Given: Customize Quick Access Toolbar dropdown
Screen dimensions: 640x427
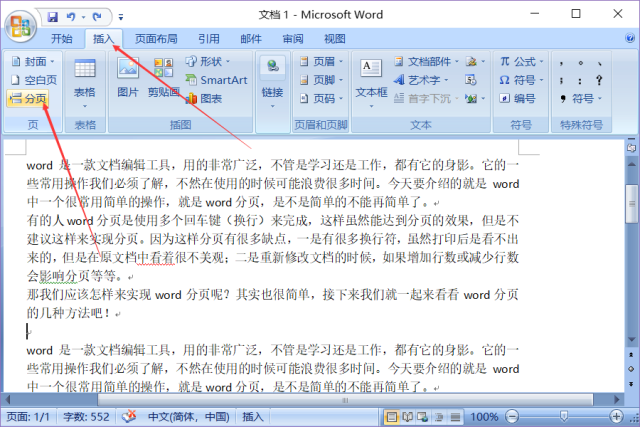Looking at the screenshot, I should (121, 17).
